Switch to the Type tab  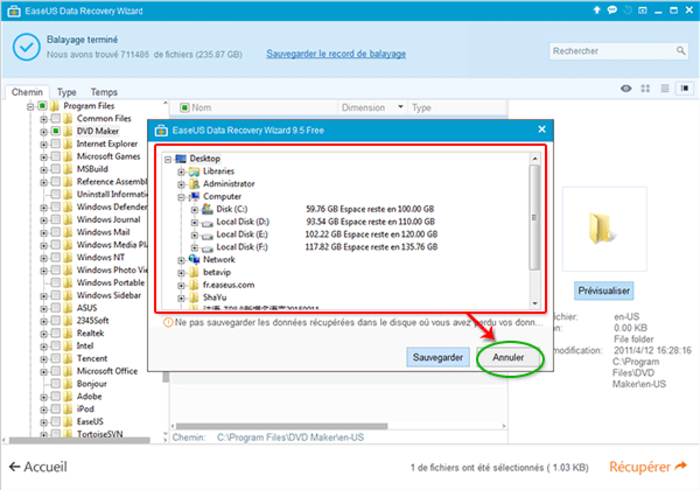click(67, 92)
